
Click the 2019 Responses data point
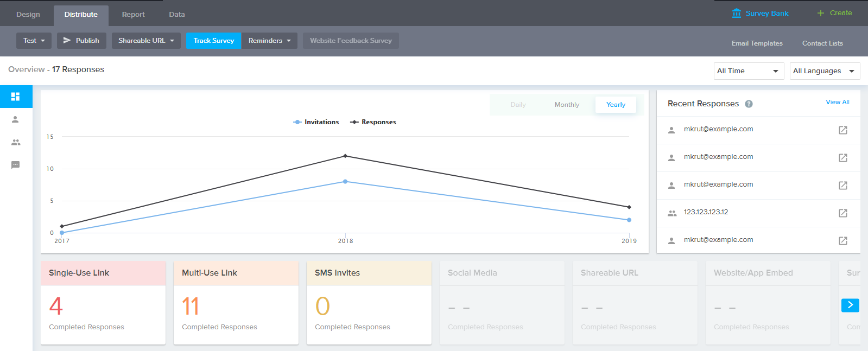click(629, 207)
